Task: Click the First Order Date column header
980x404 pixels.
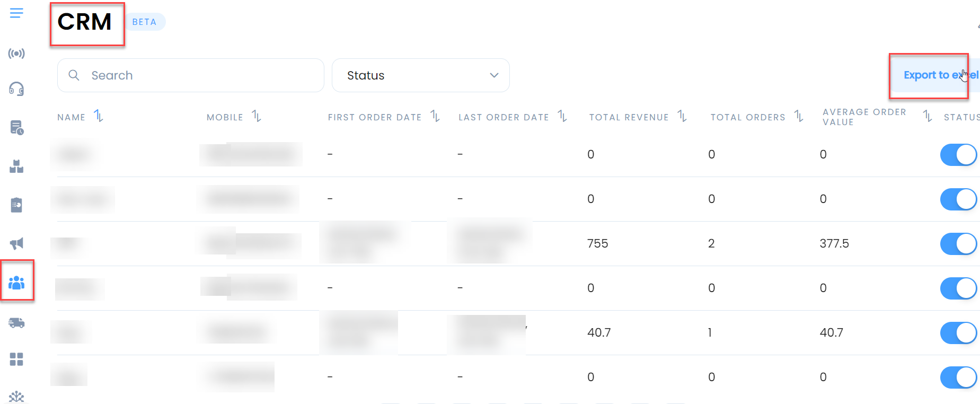Action: [x=374, y=117]
